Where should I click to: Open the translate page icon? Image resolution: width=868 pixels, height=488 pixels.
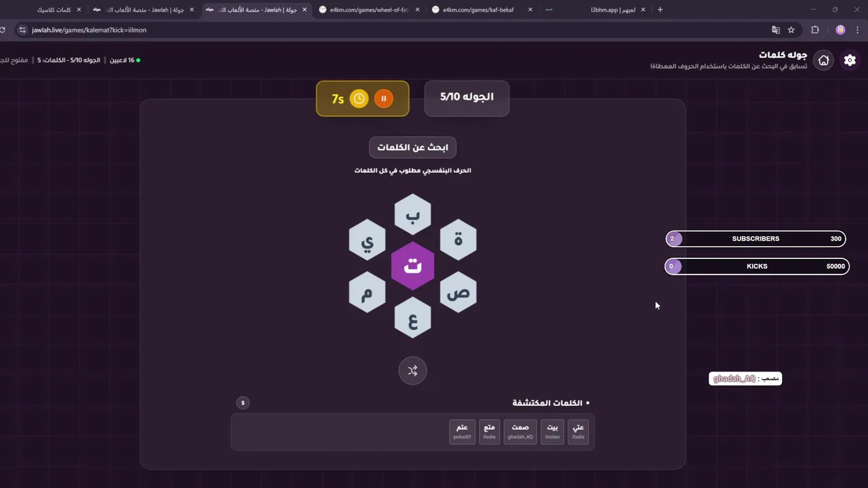(x=776, y=30)
